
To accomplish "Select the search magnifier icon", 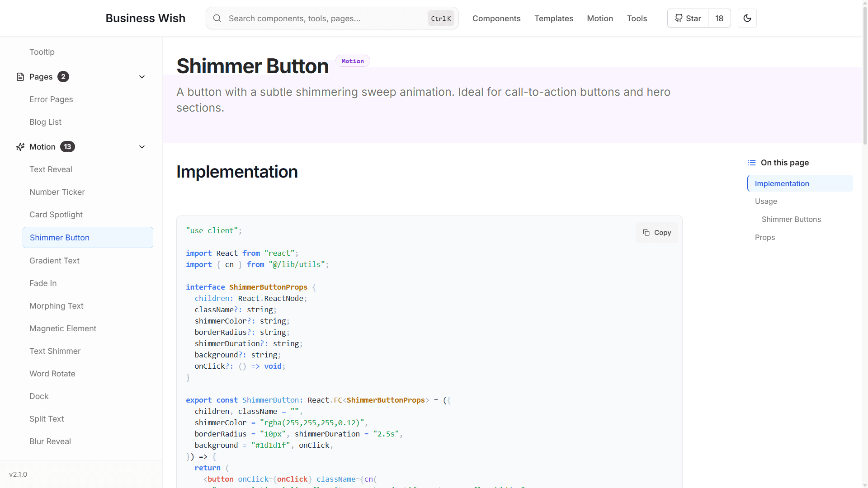I will [x=217, y=18].
